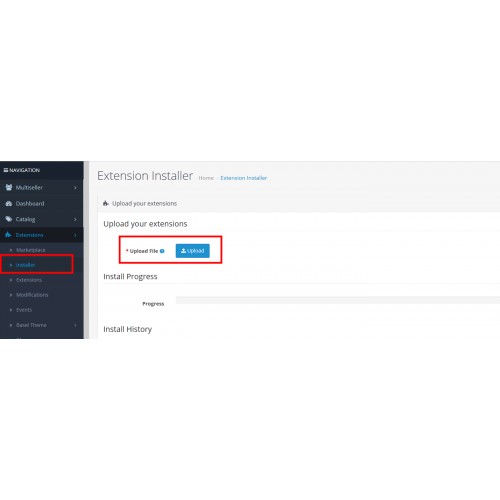Screen dimensions: 500x500
Task: Click the Catalog tag icon
Action: [9, 219]
